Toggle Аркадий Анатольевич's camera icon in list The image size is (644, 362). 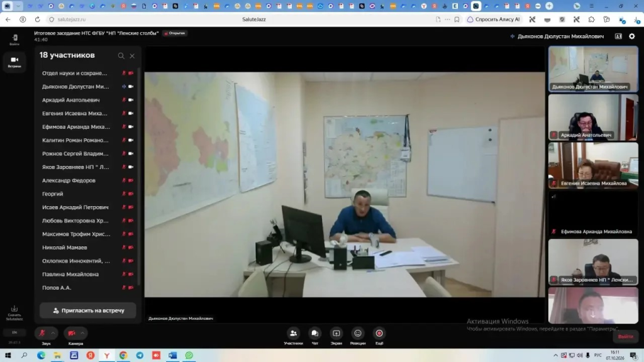coord(131,100)
